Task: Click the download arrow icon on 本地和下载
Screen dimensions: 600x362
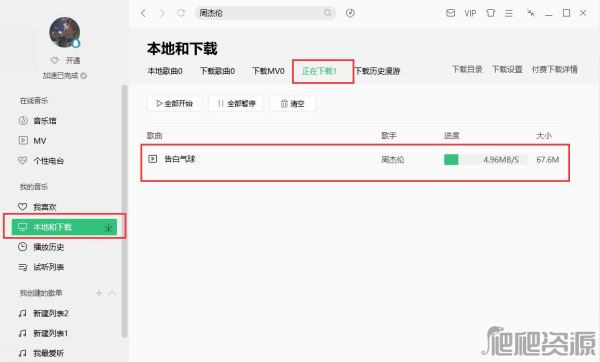Action: point(108,227)
